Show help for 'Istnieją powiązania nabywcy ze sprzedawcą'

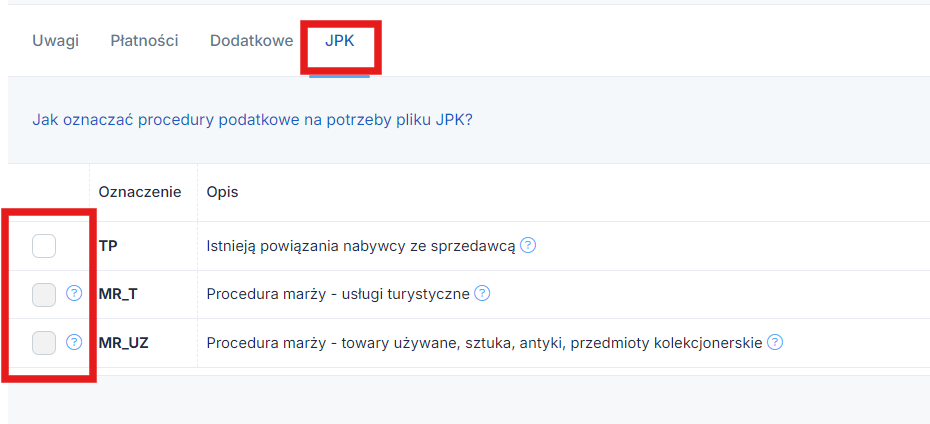click(528, 245)
